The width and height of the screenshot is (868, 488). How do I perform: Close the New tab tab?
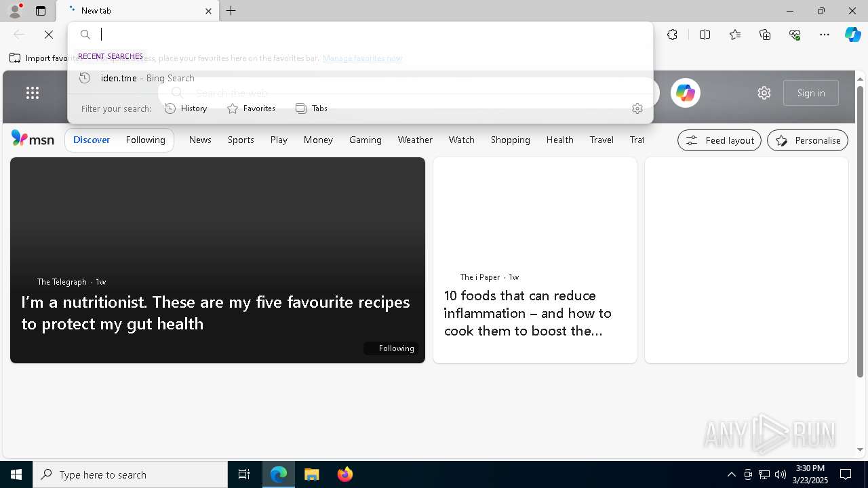coord(208,11)
